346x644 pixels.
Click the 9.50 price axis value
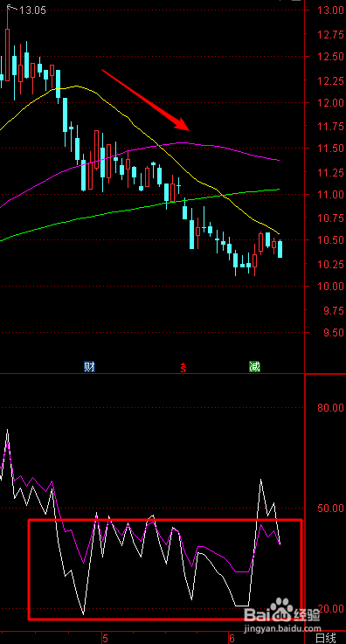coord(333,332)
